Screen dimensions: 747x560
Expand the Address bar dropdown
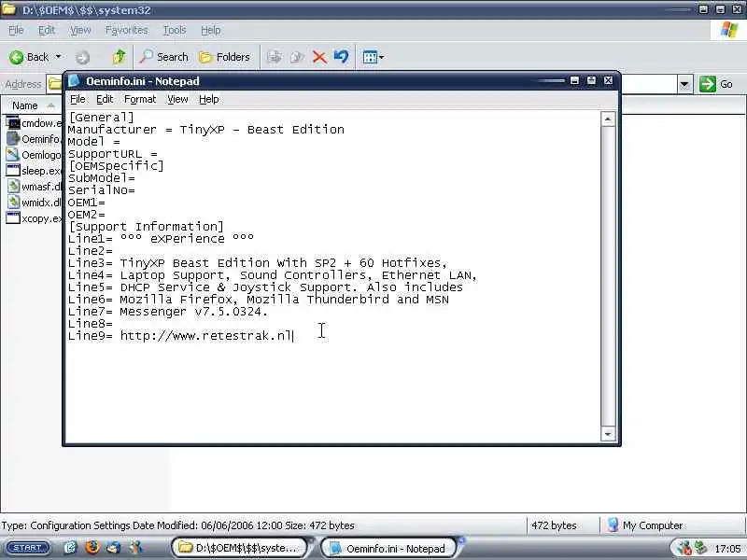(x=684, y=84)
